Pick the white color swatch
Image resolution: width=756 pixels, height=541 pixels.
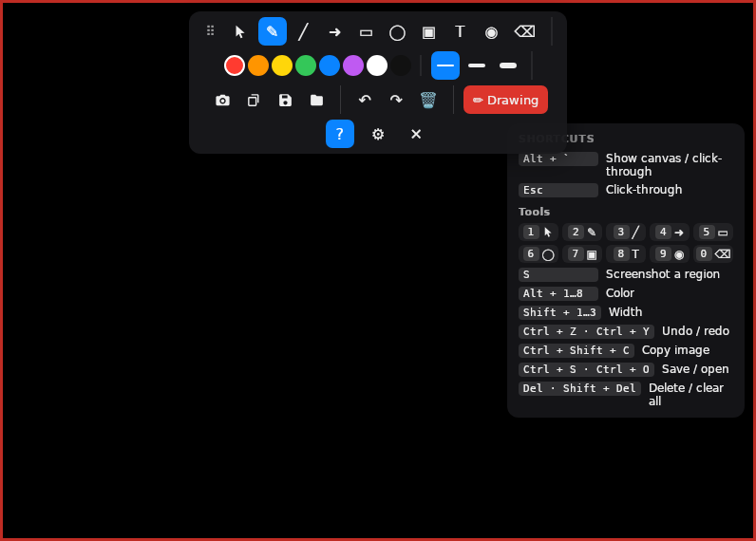[377, 65]
